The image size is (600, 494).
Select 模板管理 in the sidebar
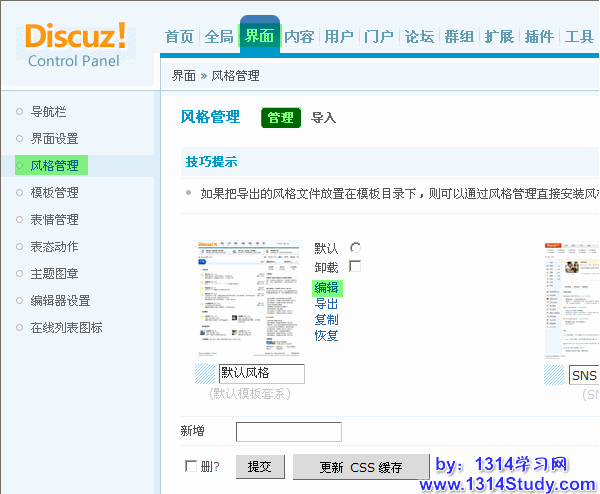(x=54, y=193)
